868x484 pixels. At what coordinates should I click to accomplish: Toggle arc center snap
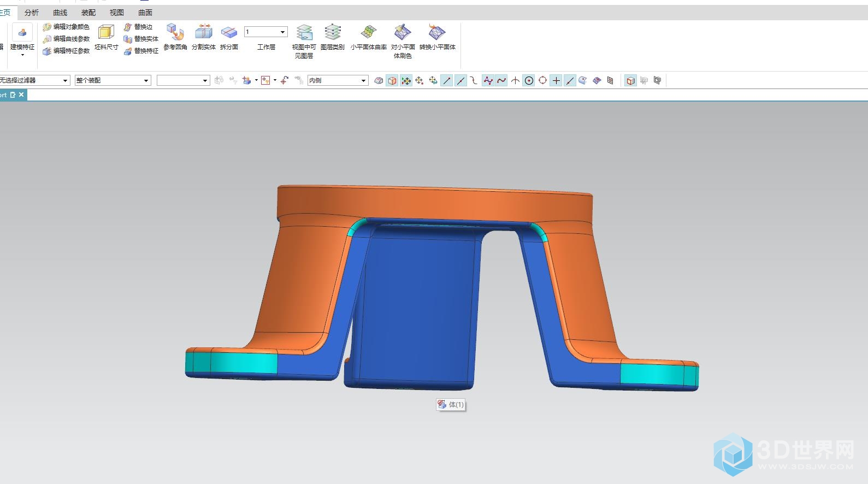pyautogui.click(x=529, y=80)
